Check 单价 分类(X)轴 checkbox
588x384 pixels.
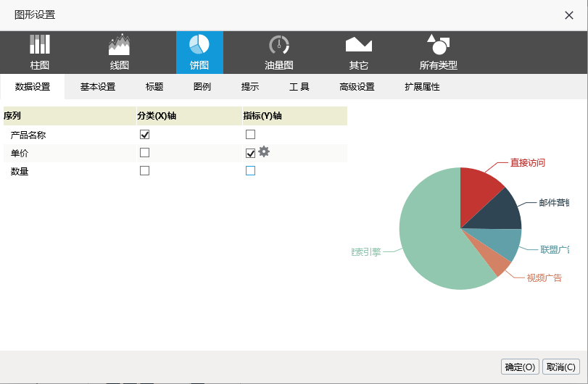click(144, 152)
